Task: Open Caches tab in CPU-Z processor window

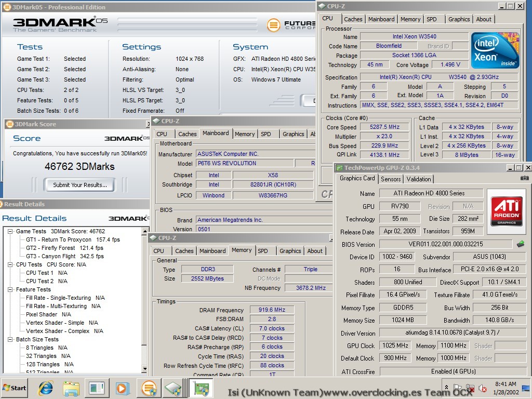Action: tap(353, 19)
